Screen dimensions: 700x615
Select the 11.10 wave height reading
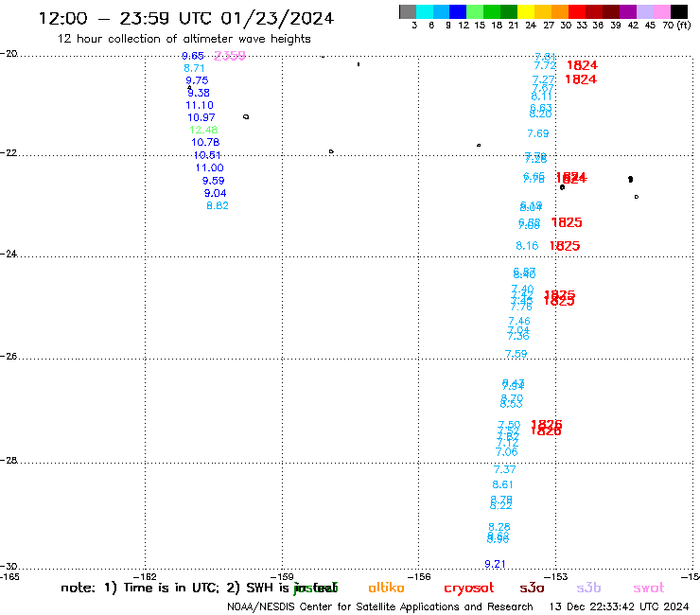tap(199, 105)
